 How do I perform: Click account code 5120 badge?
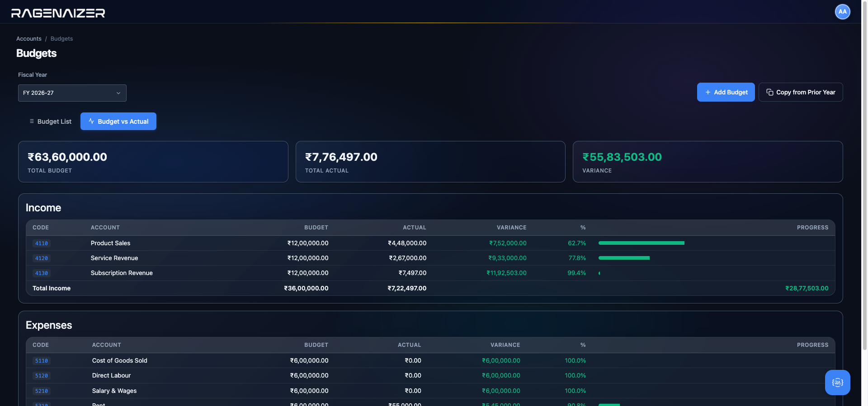(42, 376)
